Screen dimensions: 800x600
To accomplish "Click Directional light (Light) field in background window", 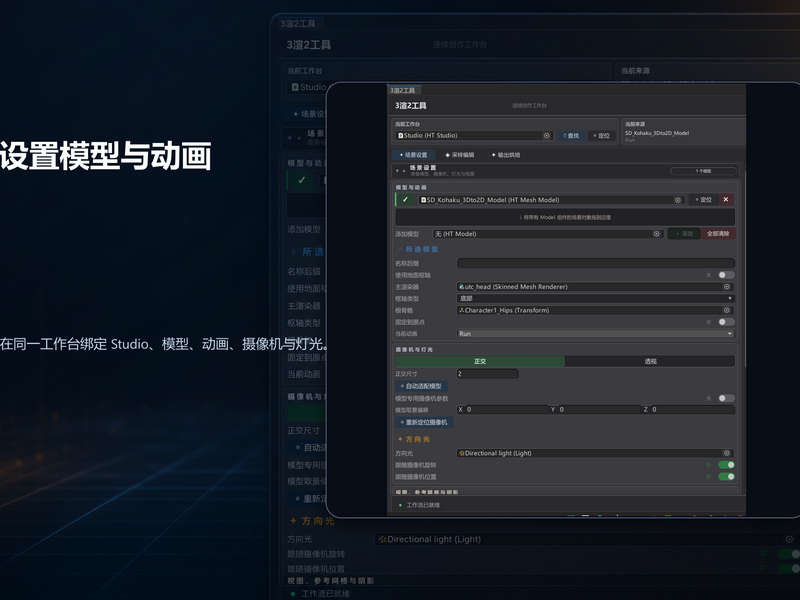I will [x=586, y=539].
